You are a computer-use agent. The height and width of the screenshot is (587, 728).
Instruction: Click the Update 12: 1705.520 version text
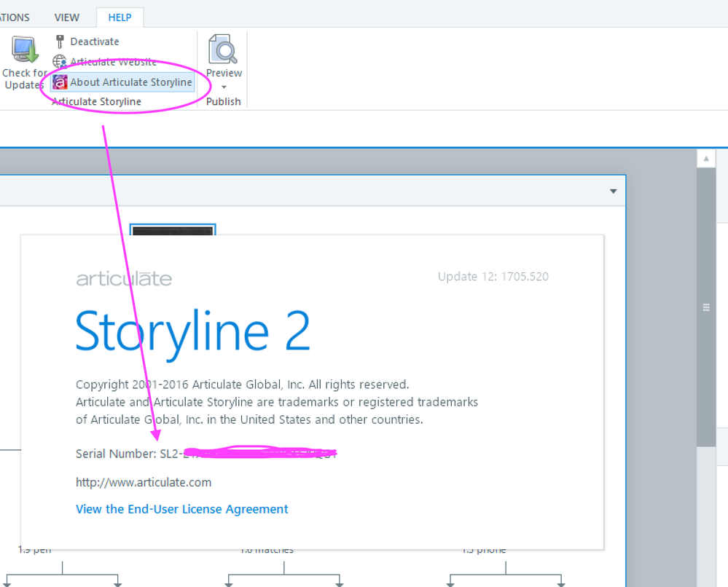click(x=493, y=277)
